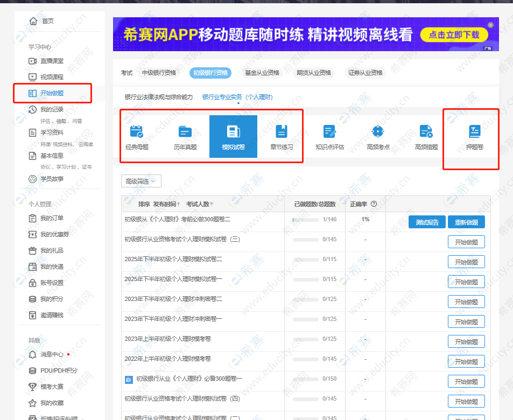
Task: Sort list by 考试人数
Action: click(200, 204)
